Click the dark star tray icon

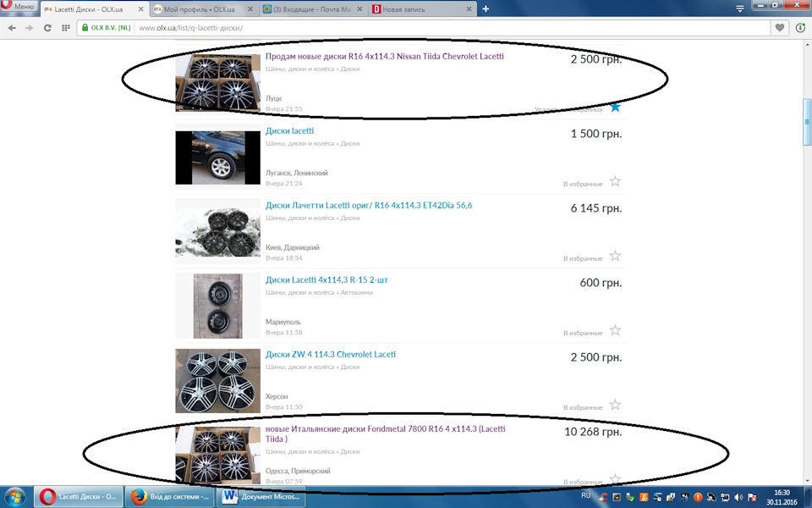tap(617, 497)
